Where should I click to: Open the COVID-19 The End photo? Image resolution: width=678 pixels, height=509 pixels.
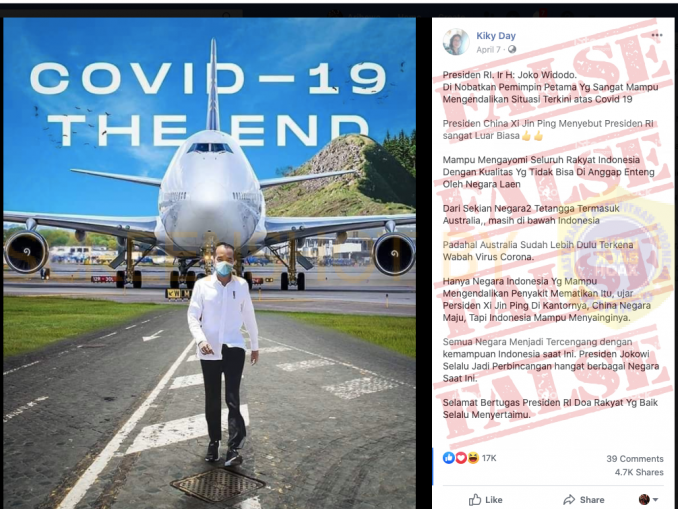[209, 263]
